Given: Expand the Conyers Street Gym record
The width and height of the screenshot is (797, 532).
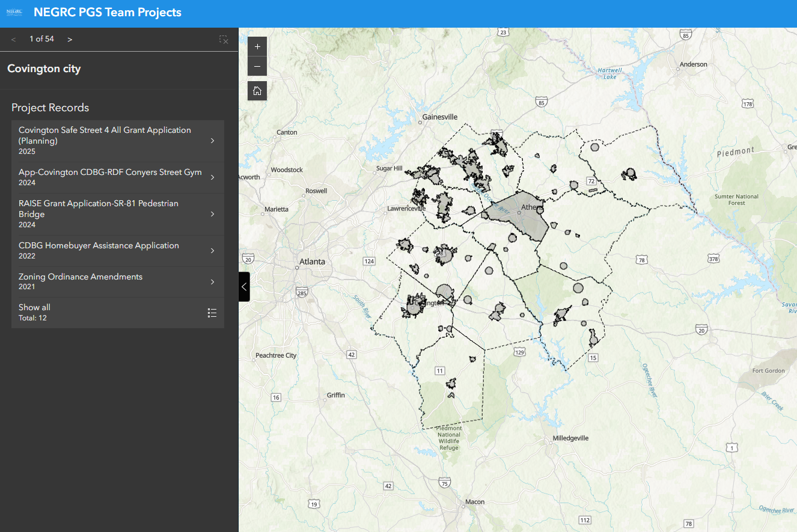Looking at the screenshot, I should point(117,177).
